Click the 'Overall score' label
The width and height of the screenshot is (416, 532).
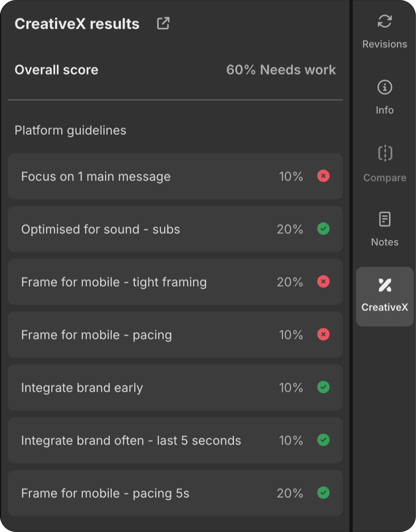click(56, 70)
